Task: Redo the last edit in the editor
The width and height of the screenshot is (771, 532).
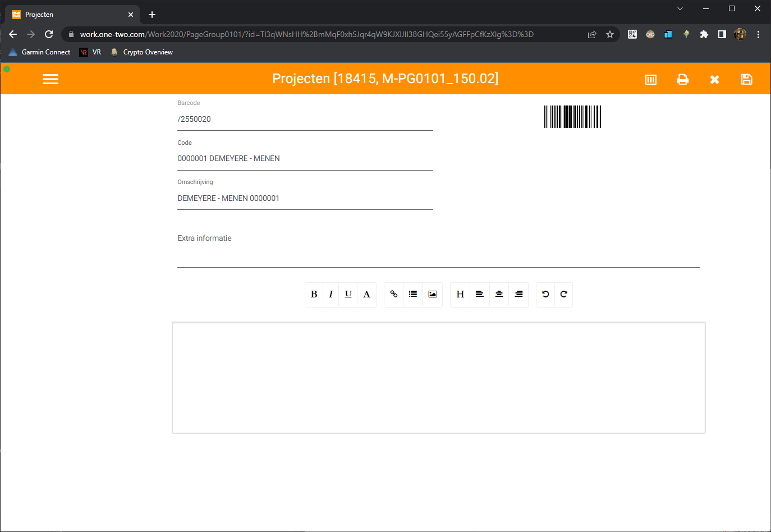Action: click(564, 295)
